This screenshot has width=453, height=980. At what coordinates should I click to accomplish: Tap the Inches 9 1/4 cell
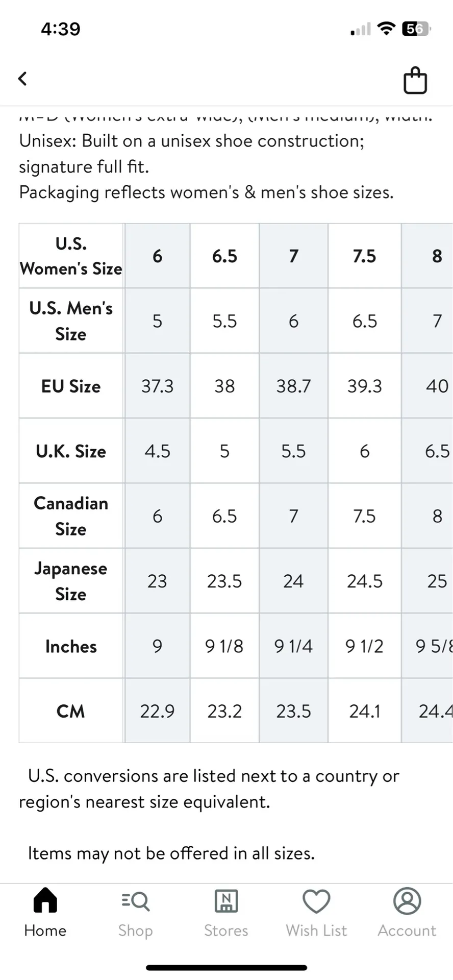(293, 646)
